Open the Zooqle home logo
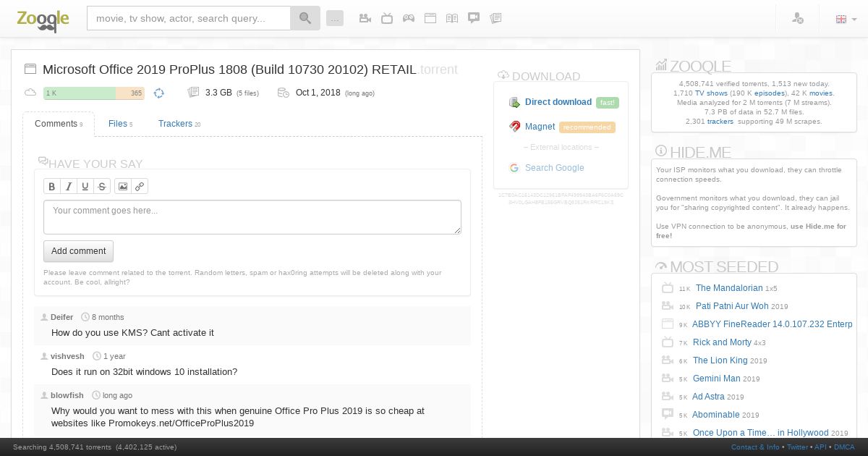 tap(43, 20)
